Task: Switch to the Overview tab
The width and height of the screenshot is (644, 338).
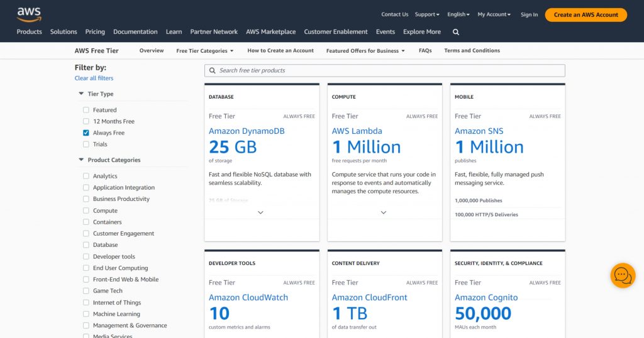Action: click(152, 50)
